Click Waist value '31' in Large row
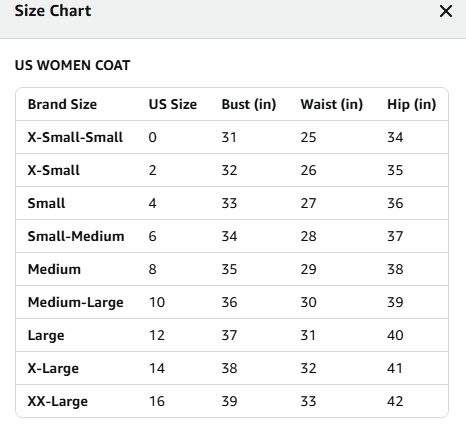The image size is (466, 425). (308, 335)
